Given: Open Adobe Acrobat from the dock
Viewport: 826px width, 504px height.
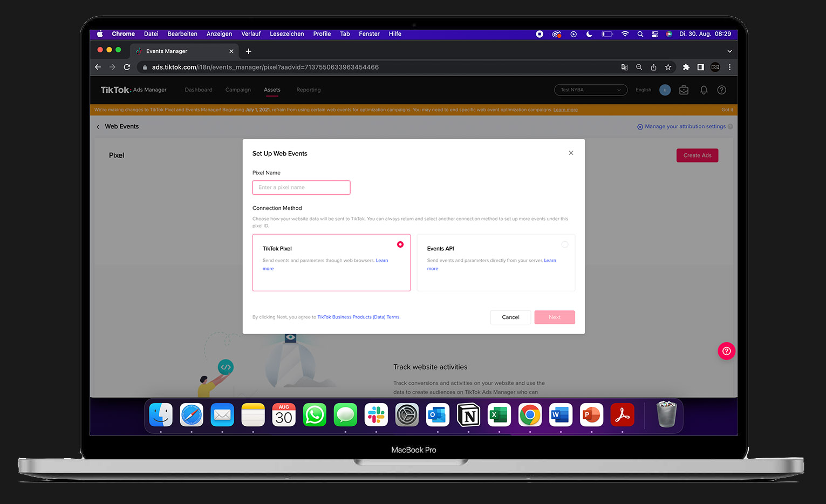Looking at the screenshot, I should coord(622,415).
